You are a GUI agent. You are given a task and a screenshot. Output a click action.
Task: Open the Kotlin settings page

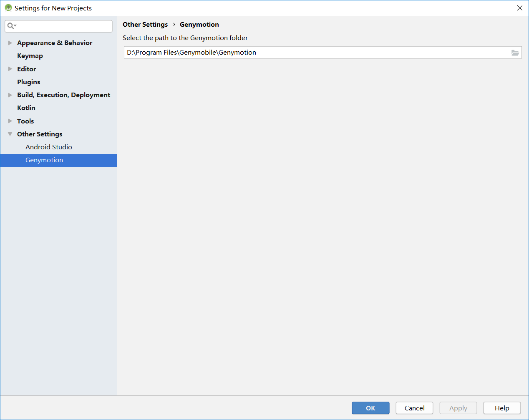click(x=26, y=108)
